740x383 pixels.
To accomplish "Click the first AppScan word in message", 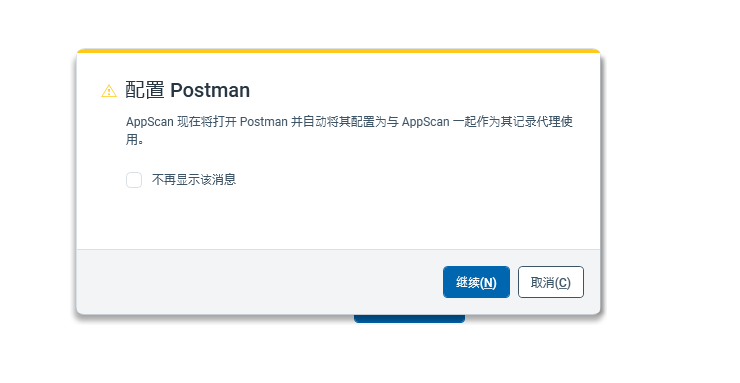I will click(x=150, y=122).
